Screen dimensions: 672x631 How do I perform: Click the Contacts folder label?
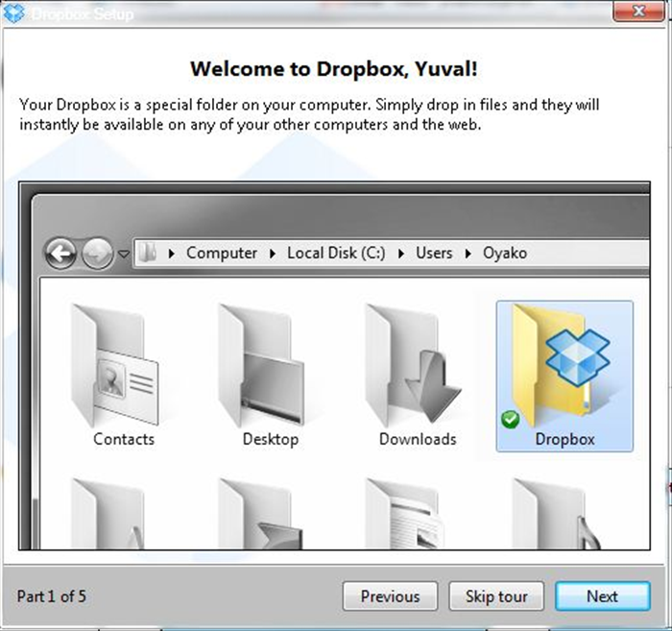(x=124, y=439)
